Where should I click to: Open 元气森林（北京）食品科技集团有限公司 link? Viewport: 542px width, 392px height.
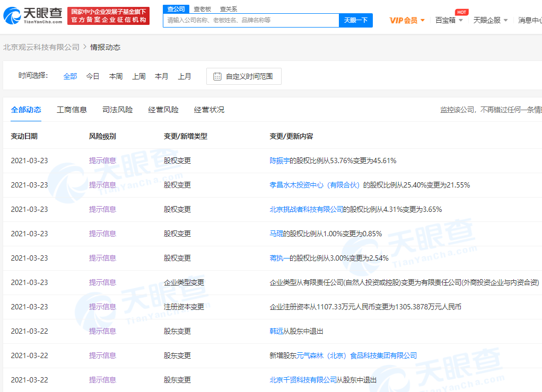tap(356, 356)
